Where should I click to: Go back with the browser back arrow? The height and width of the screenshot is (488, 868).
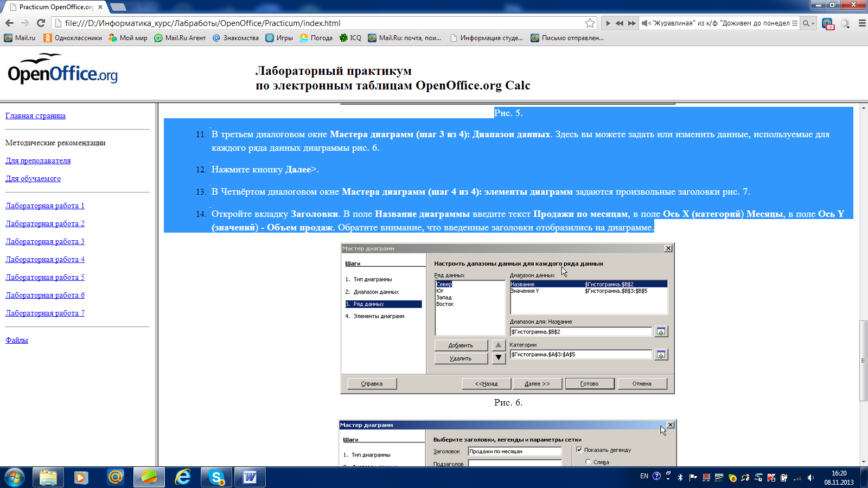(9, 23)
